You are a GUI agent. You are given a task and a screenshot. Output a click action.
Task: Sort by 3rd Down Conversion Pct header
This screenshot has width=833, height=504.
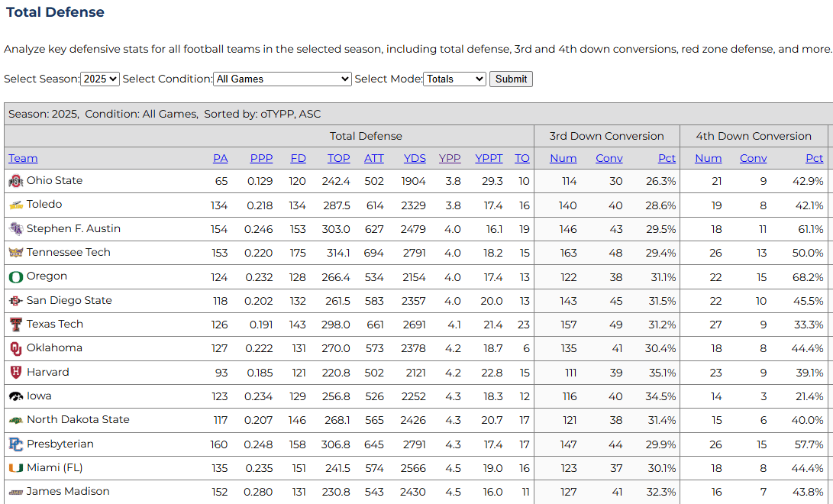tap(667, 158)
